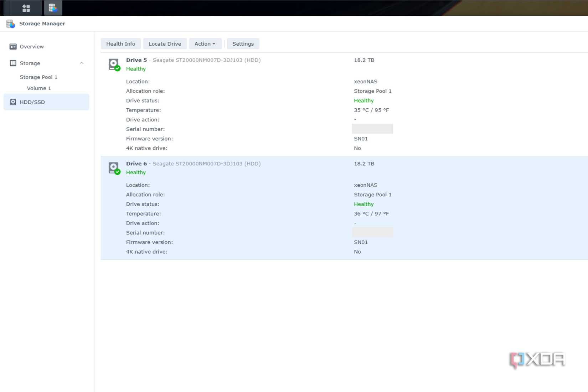Open the Action dropdown menu

[x=205, y=44]
